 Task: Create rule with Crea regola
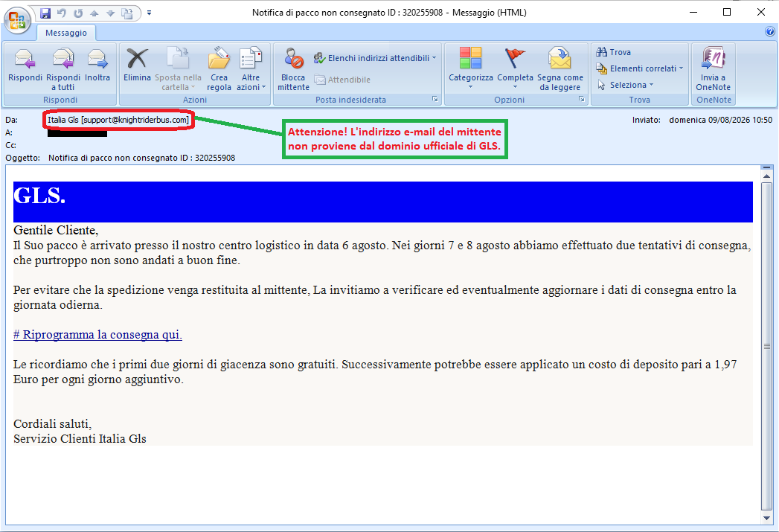coord(219,69)
